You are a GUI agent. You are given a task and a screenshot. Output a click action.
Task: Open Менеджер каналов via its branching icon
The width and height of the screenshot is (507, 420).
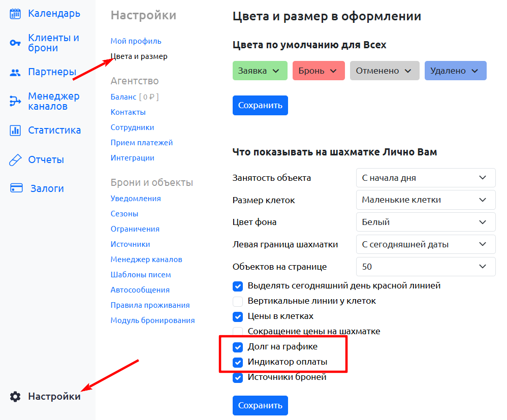pos(15,101)
